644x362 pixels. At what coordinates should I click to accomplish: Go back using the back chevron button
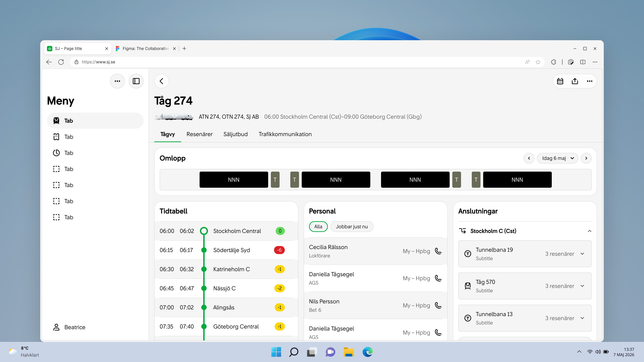pos(162,81)
